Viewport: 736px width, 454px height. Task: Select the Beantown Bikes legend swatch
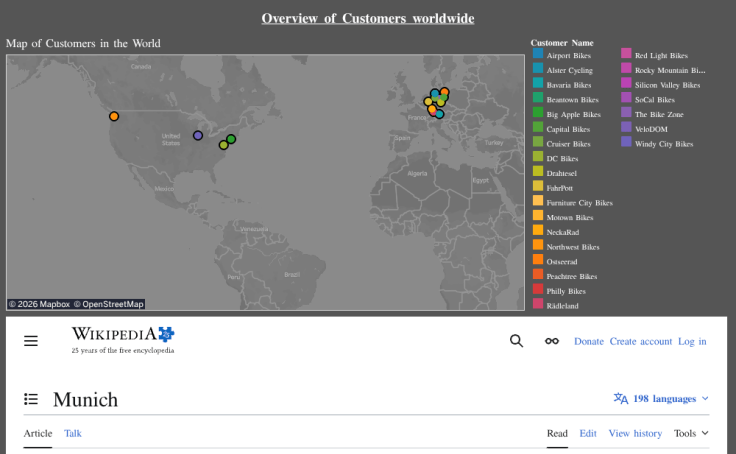click(x=538, y=98)
